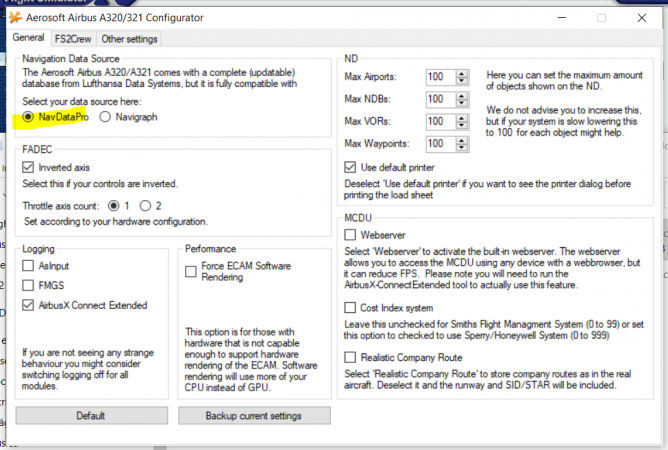Click the Max Waypoints input field
Viewport: 668px width, 450px height.
click(x=441, y=144)
